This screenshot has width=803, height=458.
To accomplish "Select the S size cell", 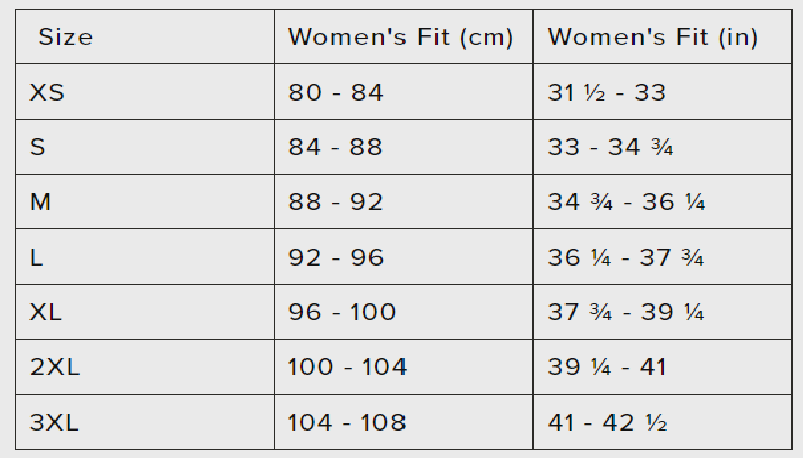I will (x=38, y=148).
